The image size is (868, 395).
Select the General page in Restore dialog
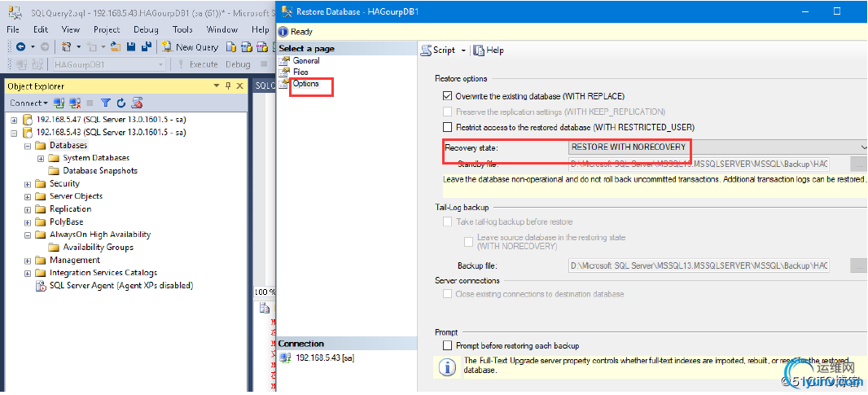pyautogui.click(x=306, y=61)
